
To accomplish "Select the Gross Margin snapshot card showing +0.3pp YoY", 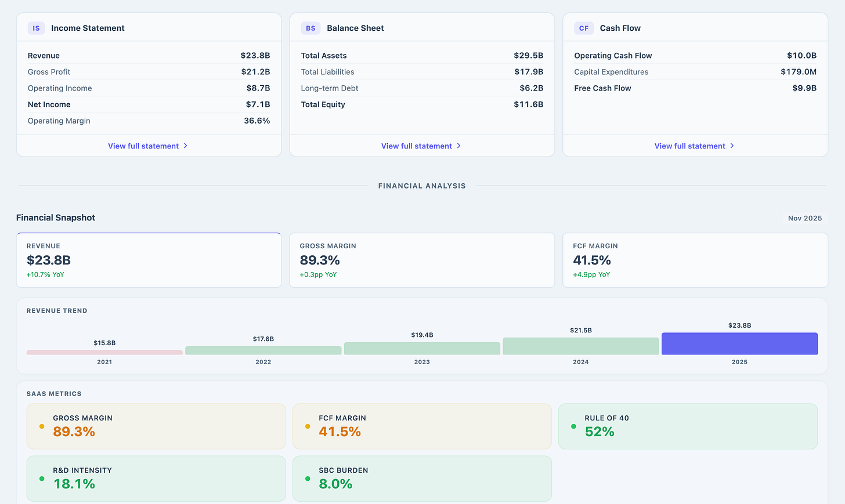I will pos(422,260).
